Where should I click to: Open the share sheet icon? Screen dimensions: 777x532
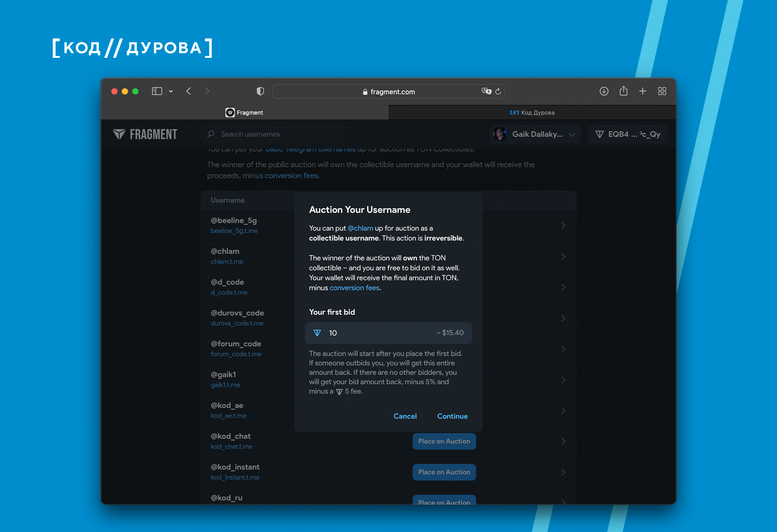[x=624, y=91]
